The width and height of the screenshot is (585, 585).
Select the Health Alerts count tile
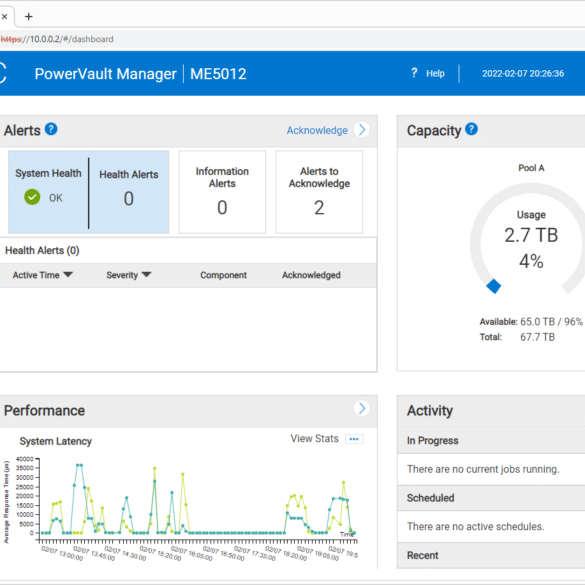pyautogui.click(x=129, y=192)
